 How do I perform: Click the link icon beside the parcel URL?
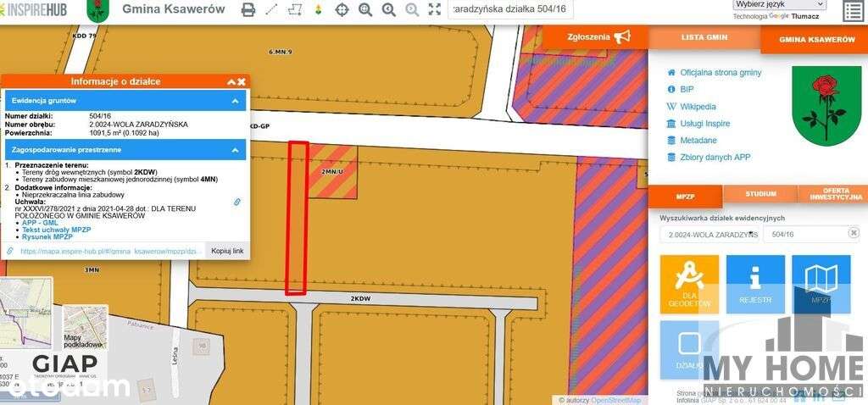[x=10, y=251]
